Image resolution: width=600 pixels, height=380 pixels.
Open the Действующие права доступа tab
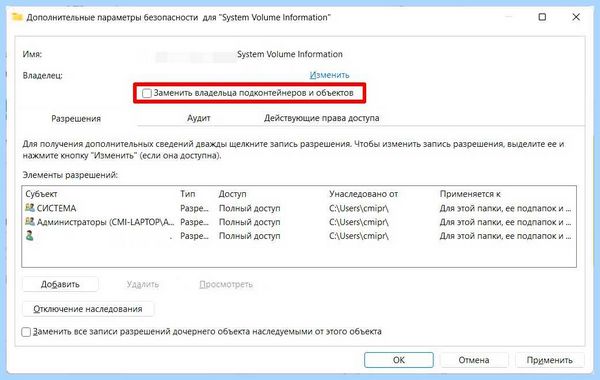click(x=321, y=118)
